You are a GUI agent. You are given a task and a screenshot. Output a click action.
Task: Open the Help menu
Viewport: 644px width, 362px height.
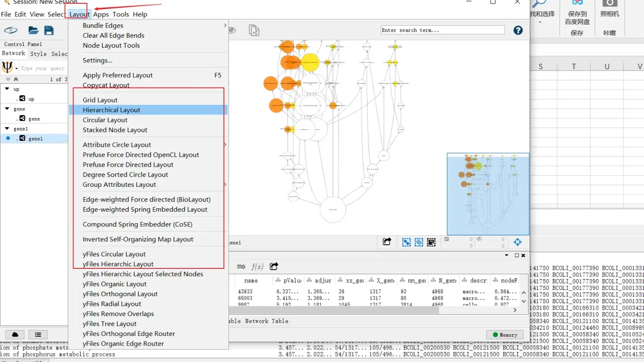[x=140, y=14]
